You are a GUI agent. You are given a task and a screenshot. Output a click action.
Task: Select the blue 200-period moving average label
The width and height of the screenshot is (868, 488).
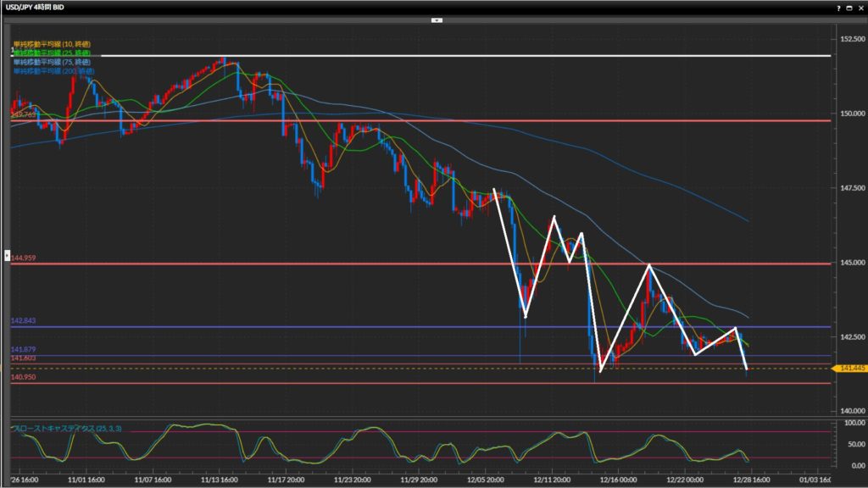pos(53,69)
